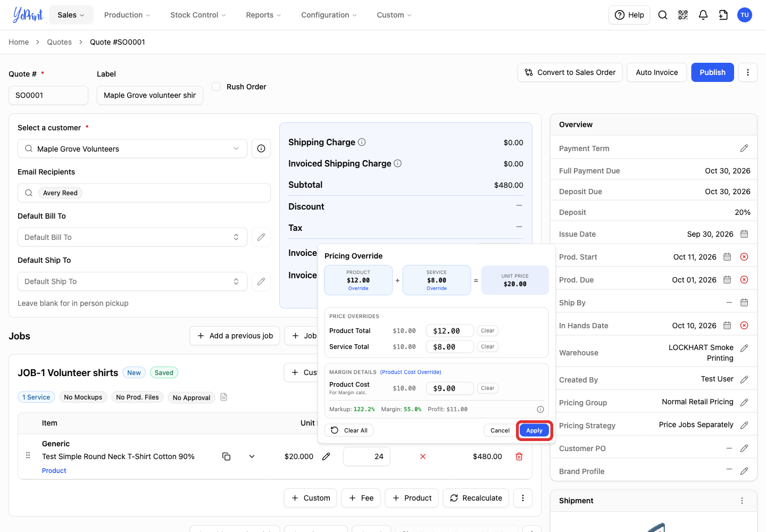Open notifications bell icon
The width and height of the screenshot is (766, 532).
(x=703, y=15)
